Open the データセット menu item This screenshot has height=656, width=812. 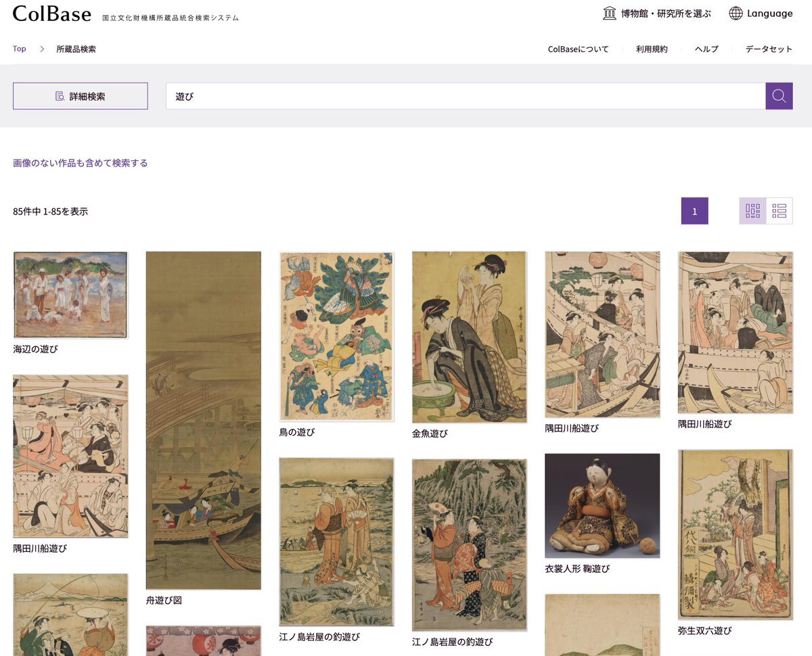pos(769,49)
